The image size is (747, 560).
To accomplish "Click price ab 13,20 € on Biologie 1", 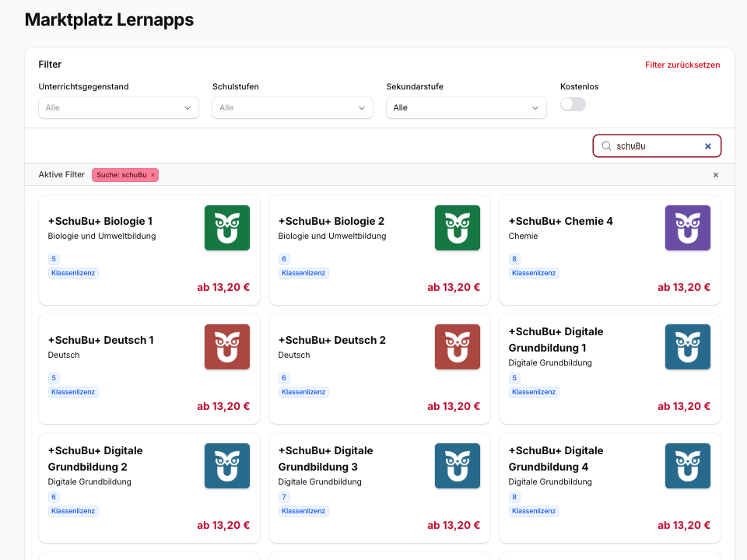I will click(x=223, y=287).
